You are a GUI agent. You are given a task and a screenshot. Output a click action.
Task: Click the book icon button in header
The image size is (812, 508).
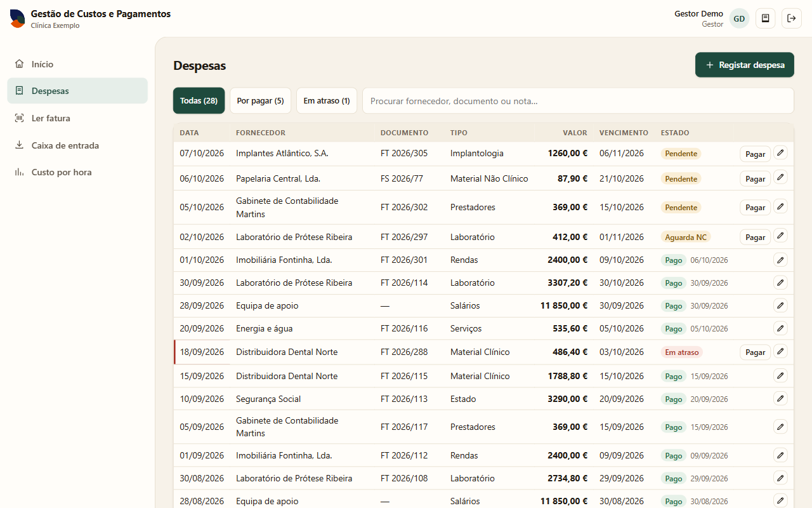(x=766, y=18)
